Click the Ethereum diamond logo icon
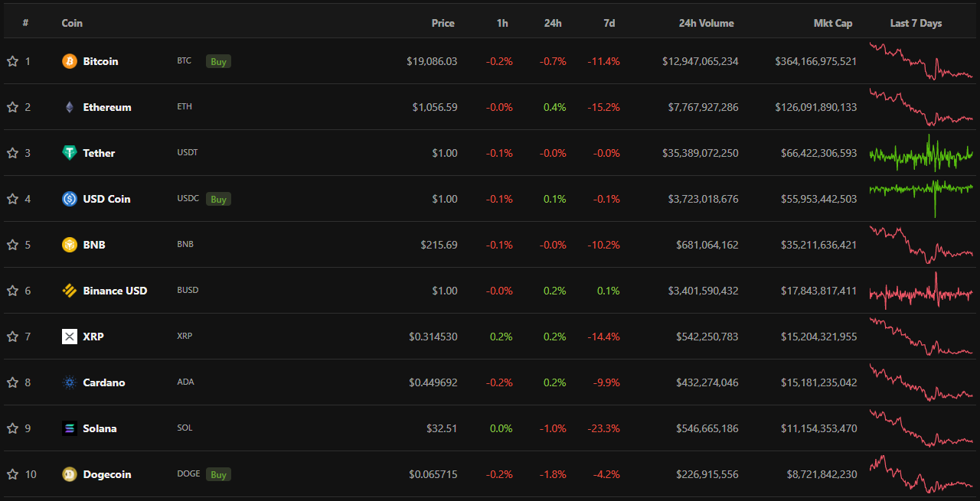The width and height of the screenshot is (980, 501). (70, 107)
